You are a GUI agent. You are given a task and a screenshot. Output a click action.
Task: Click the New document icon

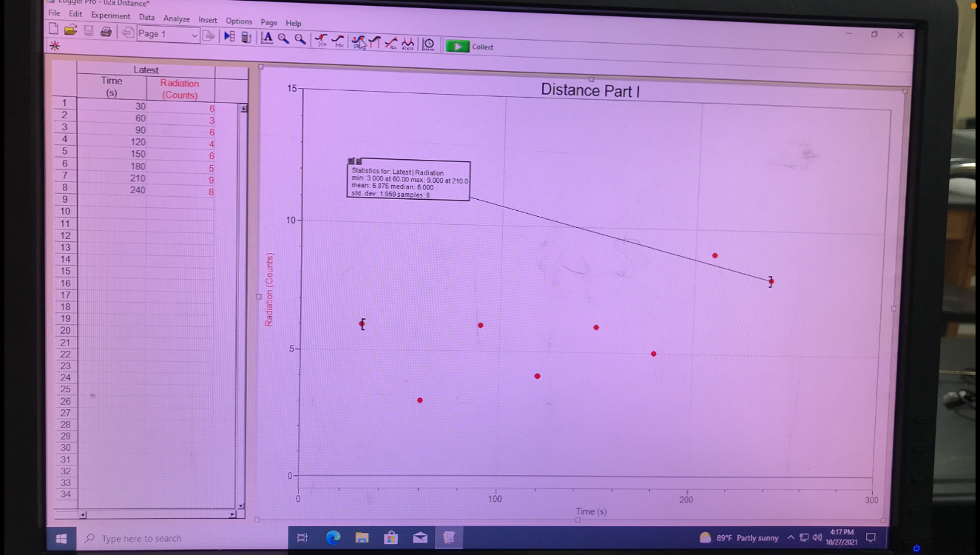53,30
